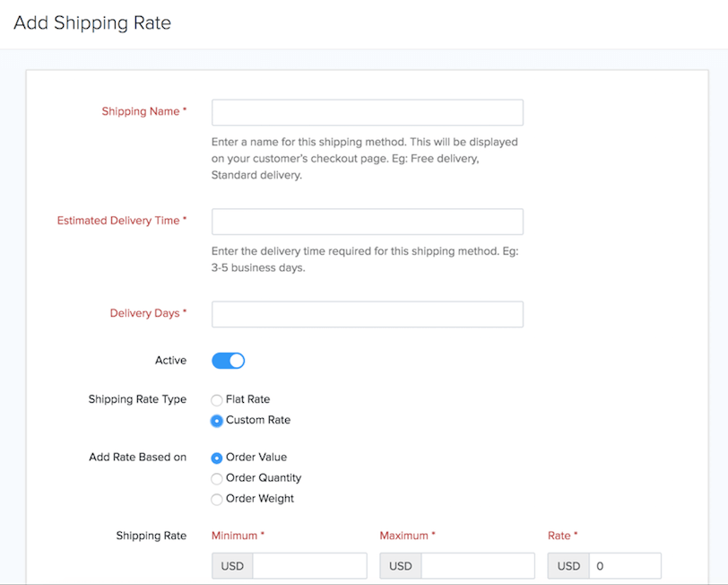The image size is (728, 585).
Task: Click the Rate amount field showing 0
Action: coord(625,566)
